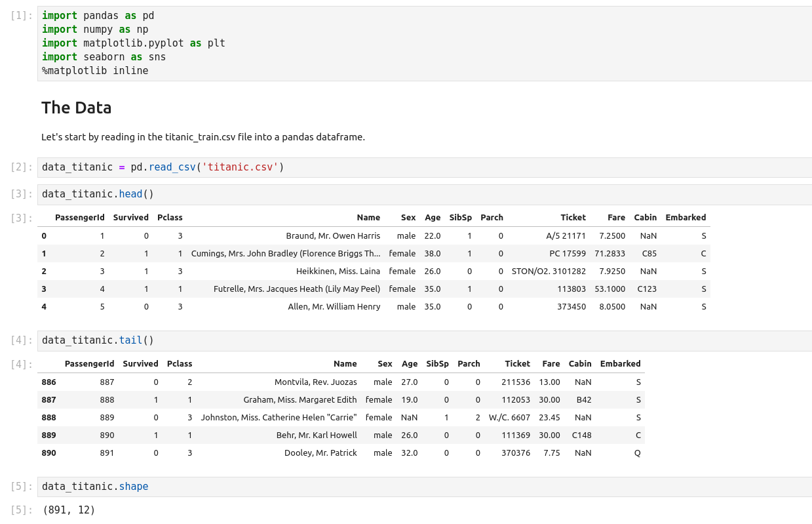Select ticket 'STON/O2. 3101282' cell
The height and width of the screenshot is (524, 812).
pos(549,271)
